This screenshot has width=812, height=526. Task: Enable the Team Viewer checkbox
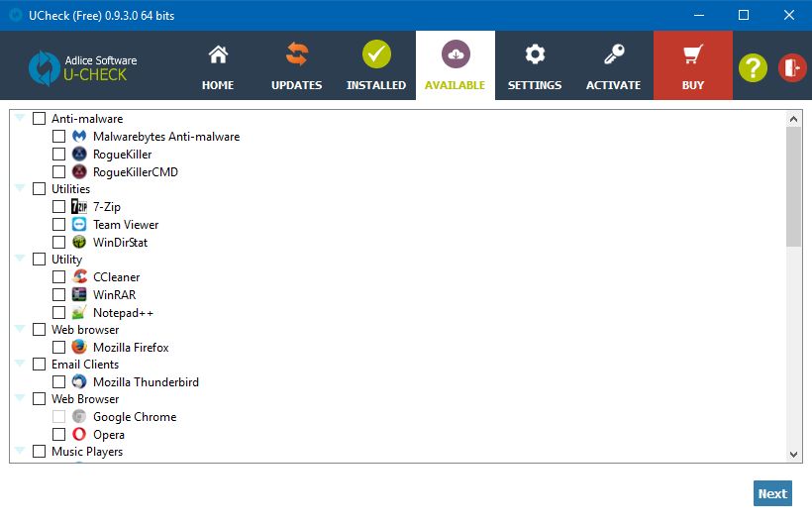59,225
